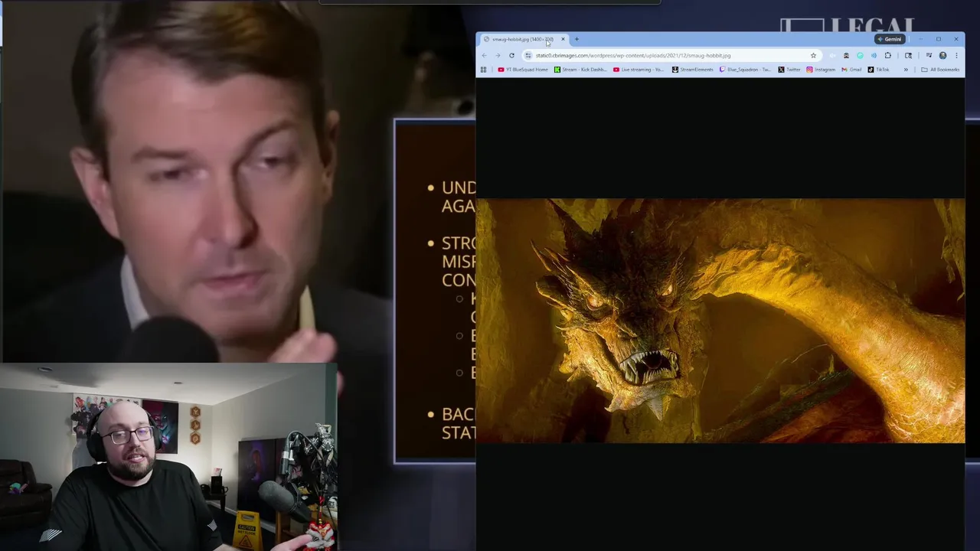Open YT BlueSquad Home bookmark
The width and height of the screenshot is (980, 551).
pos(523,70)
